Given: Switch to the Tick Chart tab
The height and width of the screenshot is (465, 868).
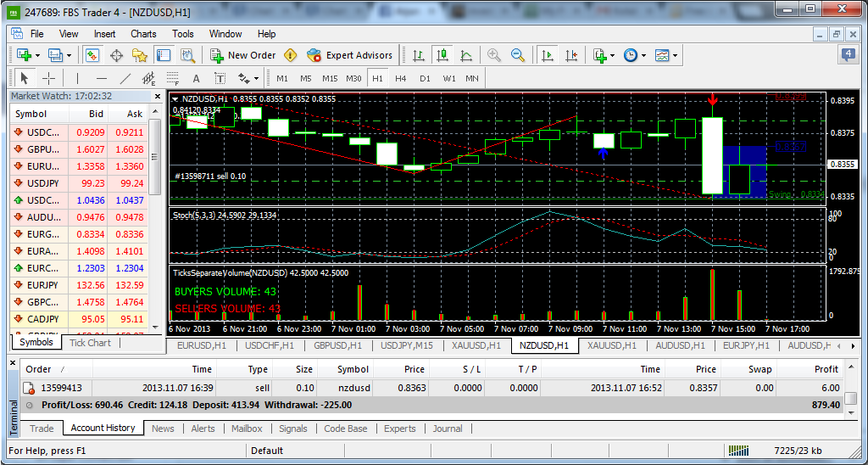Looking at the screenshot, I should tap(90, 343).
